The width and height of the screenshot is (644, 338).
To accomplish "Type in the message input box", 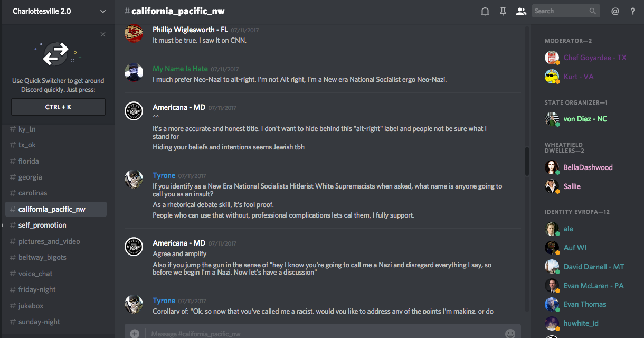I will click(317, 334).
